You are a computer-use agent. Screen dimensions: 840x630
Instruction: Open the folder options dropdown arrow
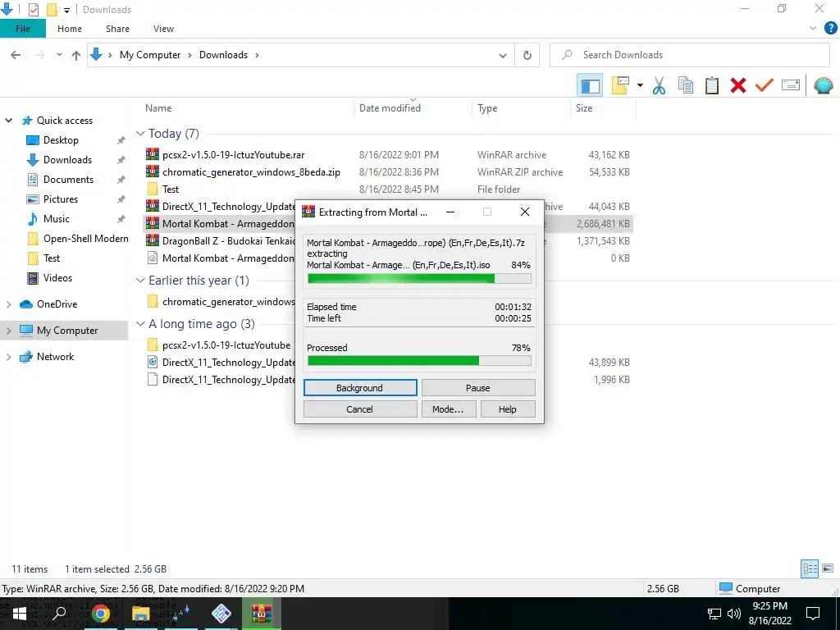point(640,85)
